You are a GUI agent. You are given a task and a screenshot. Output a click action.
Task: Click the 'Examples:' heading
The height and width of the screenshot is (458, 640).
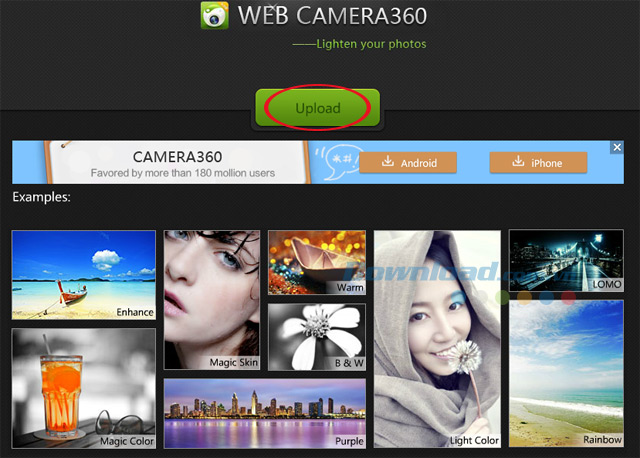(41, 197)
